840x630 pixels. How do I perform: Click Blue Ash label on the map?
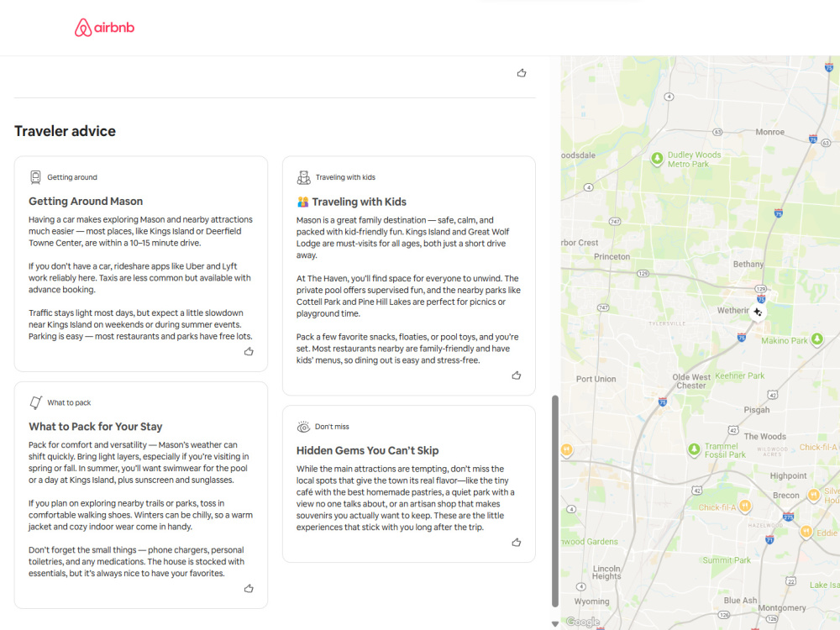coord(740,601)
